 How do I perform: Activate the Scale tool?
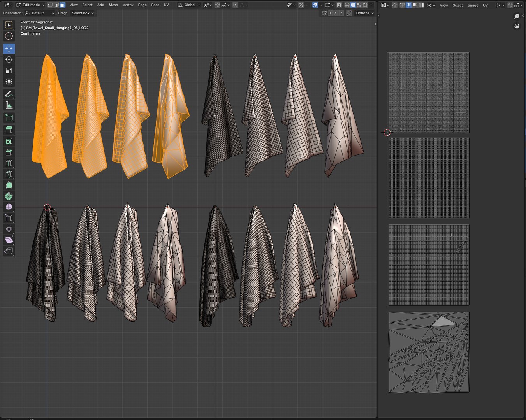[x=9, y=71]
